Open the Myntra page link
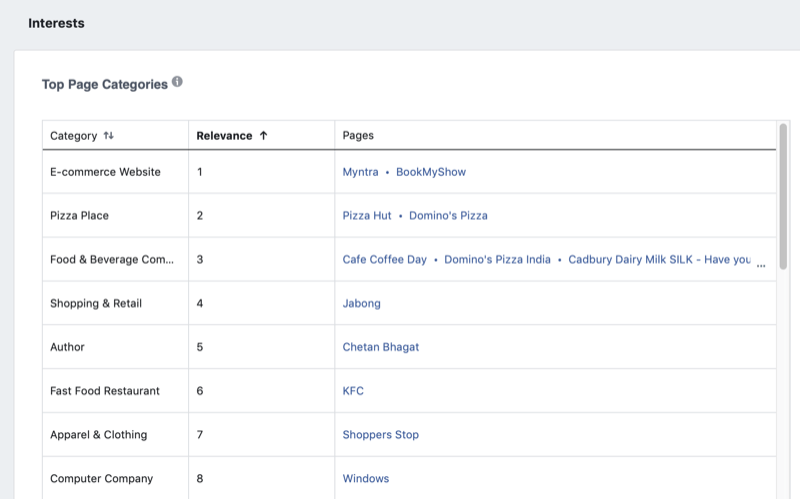This screenshot has width=800, height=499. (360, 172)
